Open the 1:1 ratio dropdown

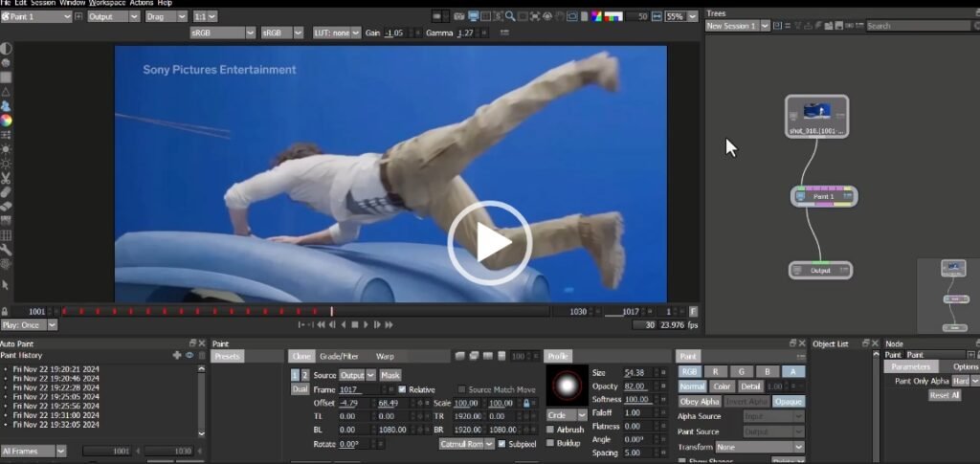[x=205, y=17]
